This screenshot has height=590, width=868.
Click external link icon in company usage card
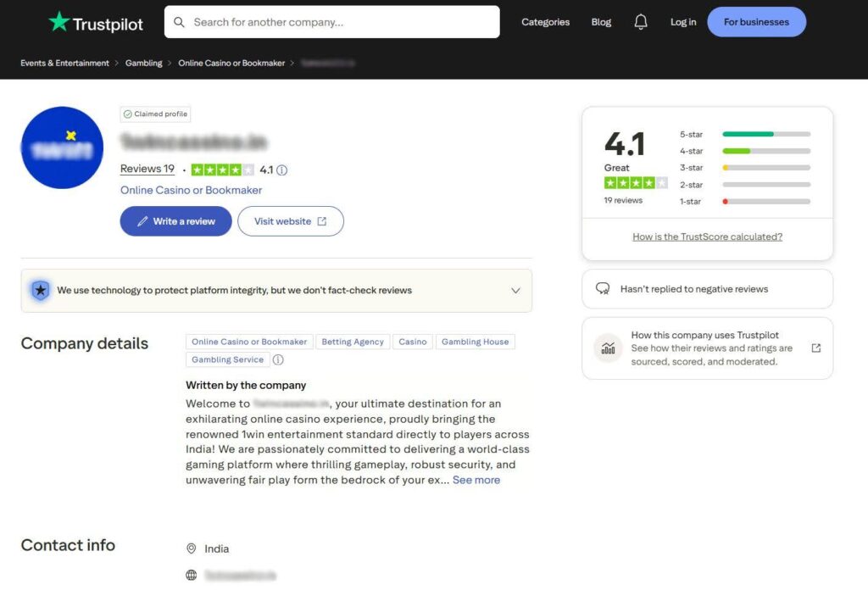[815, 348]
